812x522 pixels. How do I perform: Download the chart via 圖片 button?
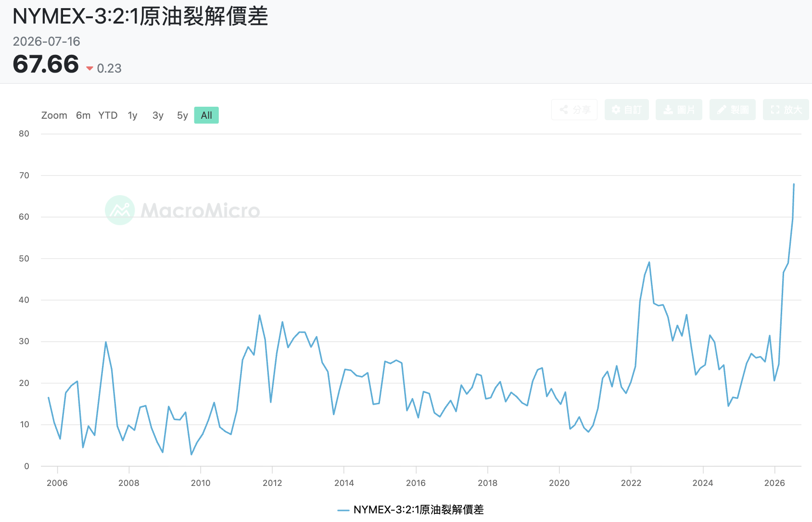tap(679, 110)
